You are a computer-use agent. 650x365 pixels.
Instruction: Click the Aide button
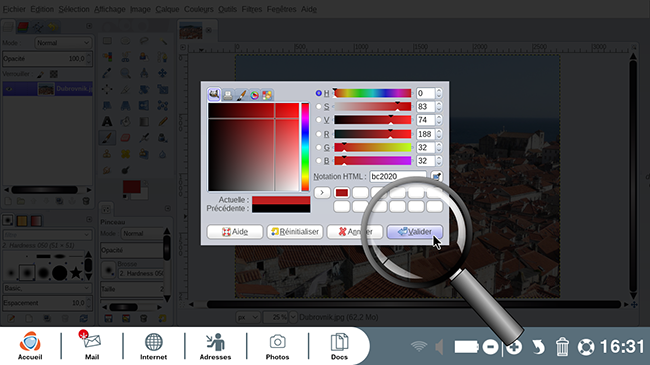tap(235, 231)
